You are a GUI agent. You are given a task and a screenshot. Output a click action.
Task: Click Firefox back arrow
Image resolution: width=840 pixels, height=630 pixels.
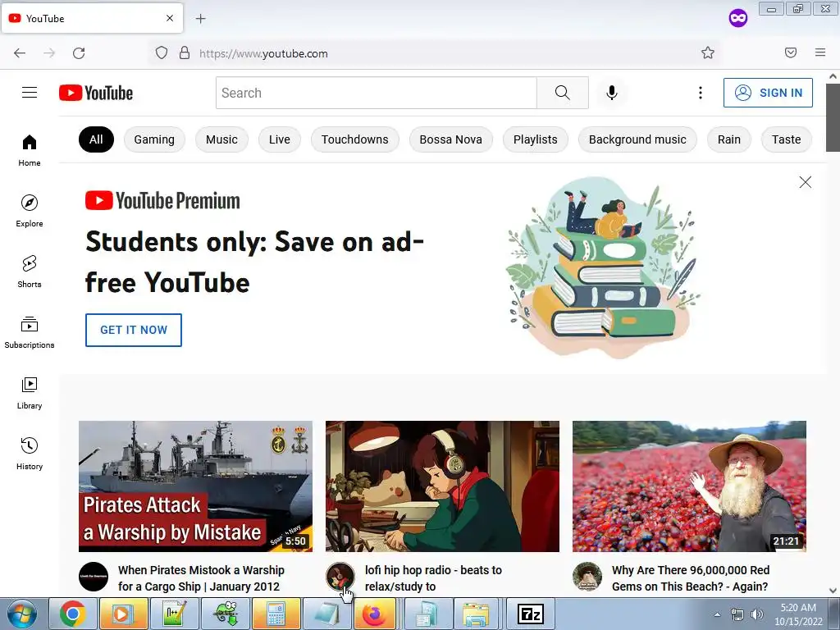20,53
